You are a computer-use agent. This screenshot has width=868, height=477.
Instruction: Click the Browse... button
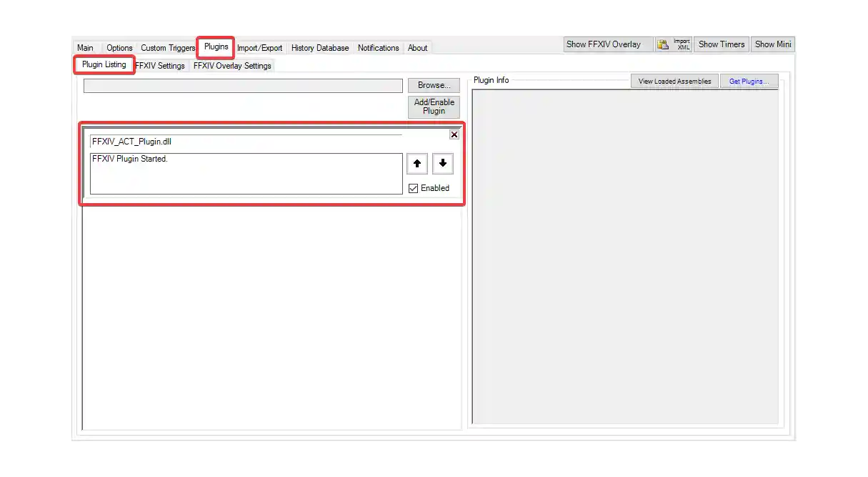434,84
